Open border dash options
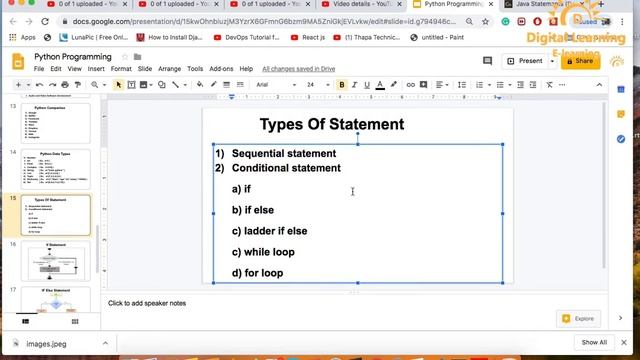640x360 pixels. point(240,84)
